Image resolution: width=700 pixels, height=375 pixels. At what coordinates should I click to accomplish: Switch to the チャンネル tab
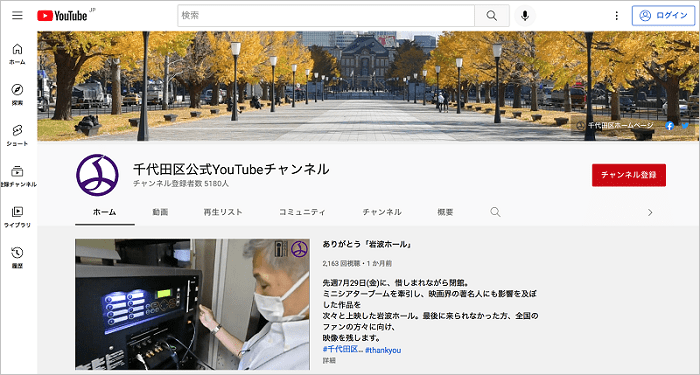click(x=382, y=212)
